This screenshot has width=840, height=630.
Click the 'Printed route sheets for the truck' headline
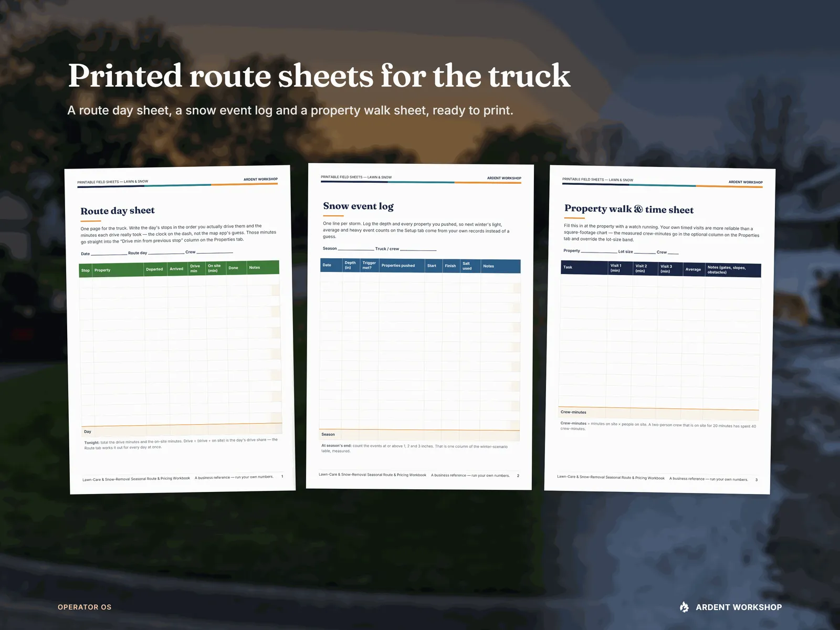coord(319,76)
